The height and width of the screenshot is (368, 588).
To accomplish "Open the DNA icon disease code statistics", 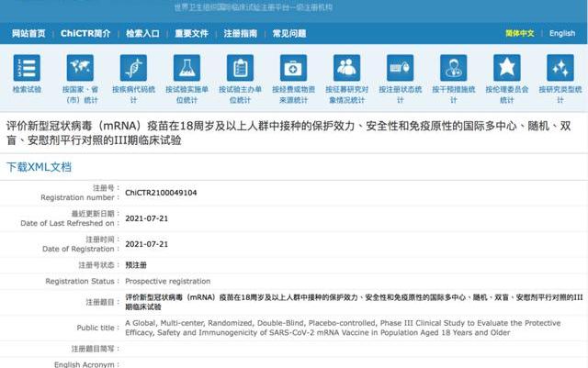I will pos(133,69).
